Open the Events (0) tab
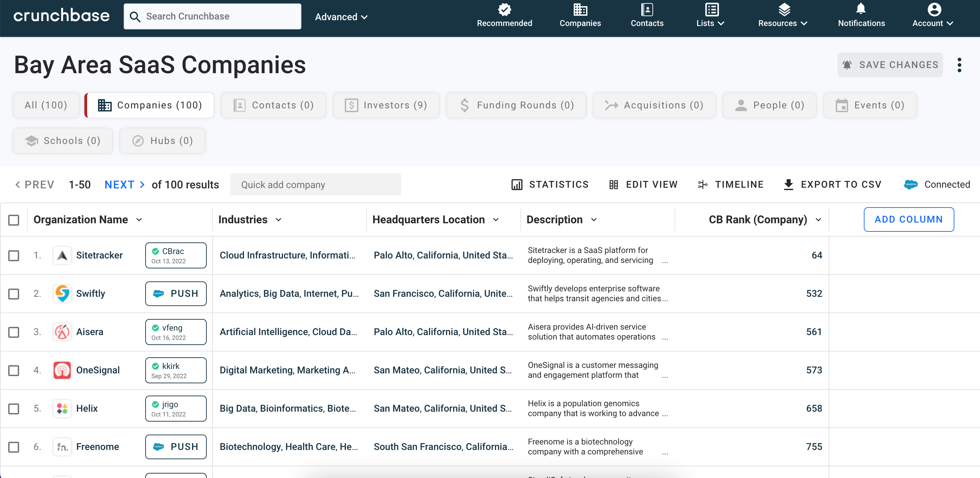This screenshot has width=980, height=478. click(870, 105)
